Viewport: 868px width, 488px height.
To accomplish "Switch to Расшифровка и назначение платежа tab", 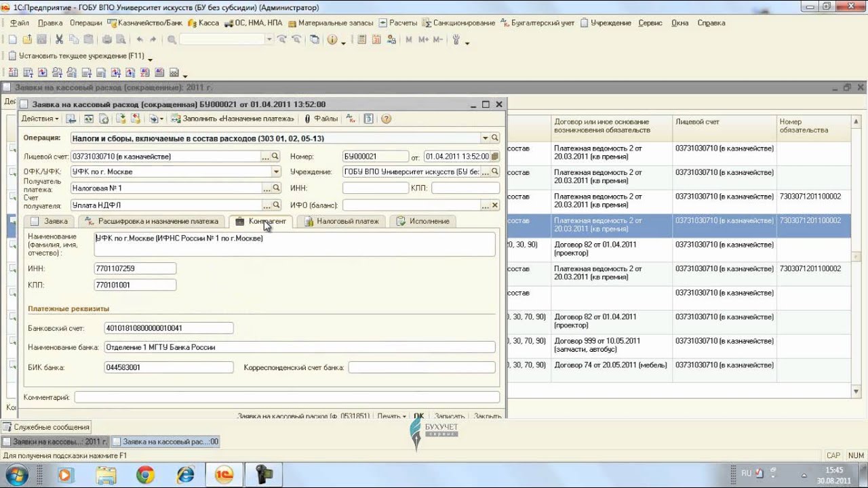I will click(153, 221).
